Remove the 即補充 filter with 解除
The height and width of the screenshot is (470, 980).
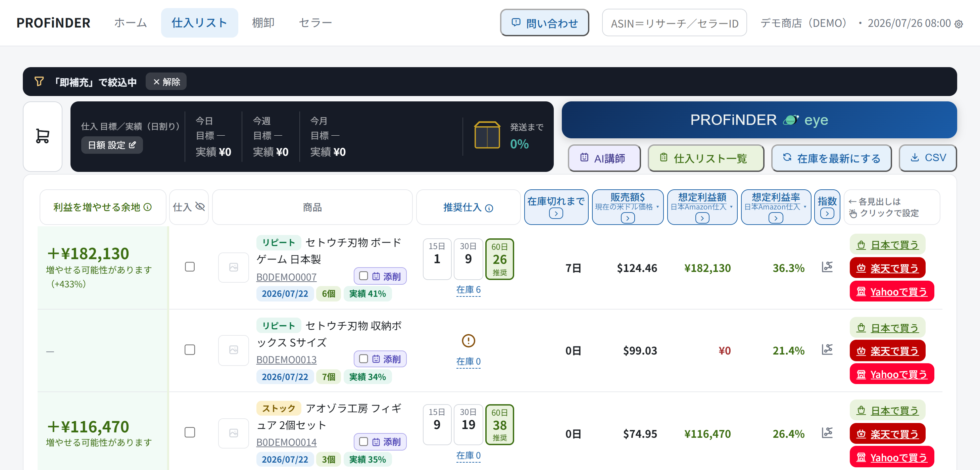pyautogui.click(x=166, y=82)
